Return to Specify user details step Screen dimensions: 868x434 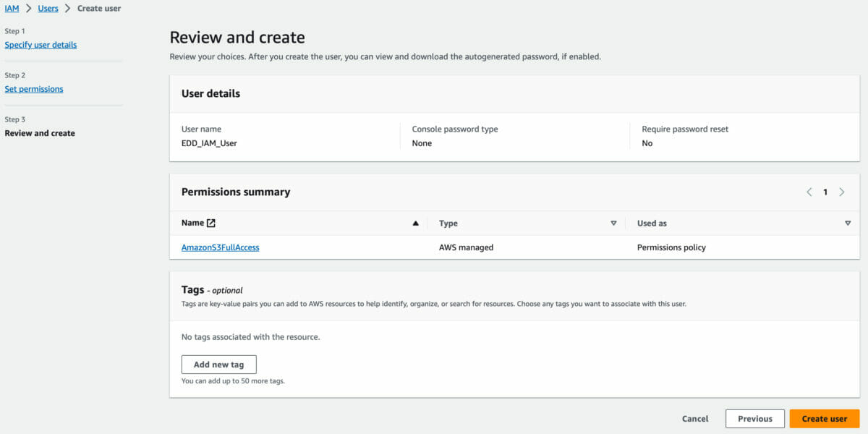pyautogui.click(x=41, y=45)
